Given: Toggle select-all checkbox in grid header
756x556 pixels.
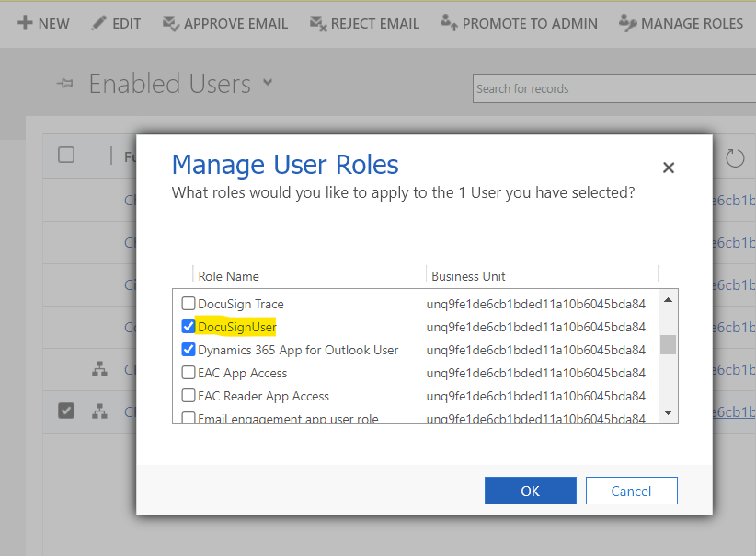Looking at the screenshot, I should point(66,155).
